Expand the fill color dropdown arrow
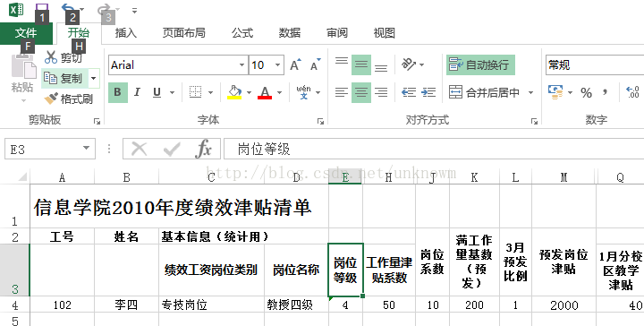644x326 pixels. (x=249, y=93)
